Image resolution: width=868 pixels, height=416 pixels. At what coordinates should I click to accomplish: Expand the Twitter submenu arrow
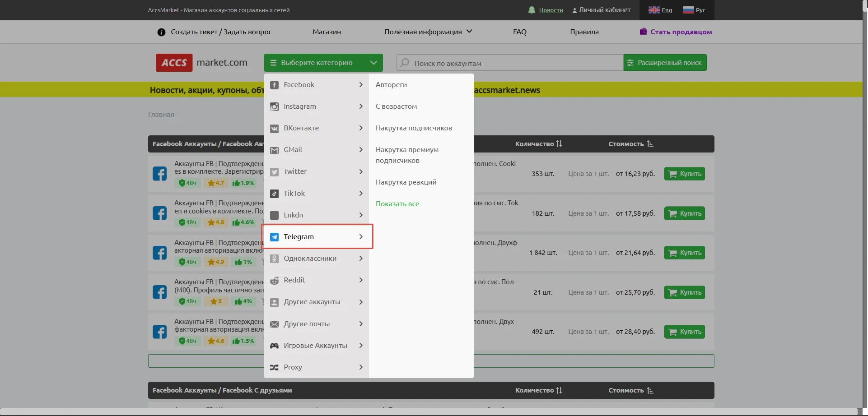tap(361, 171)
